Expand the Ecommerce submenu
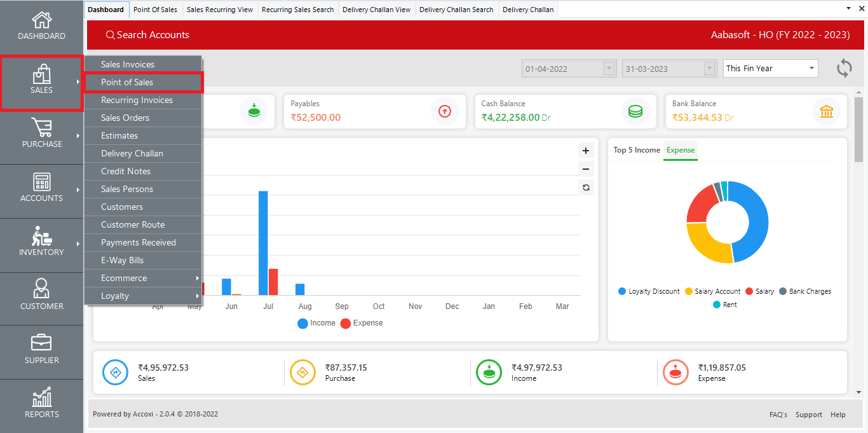This screenshot has width=868, height=433. click(143, 278)
